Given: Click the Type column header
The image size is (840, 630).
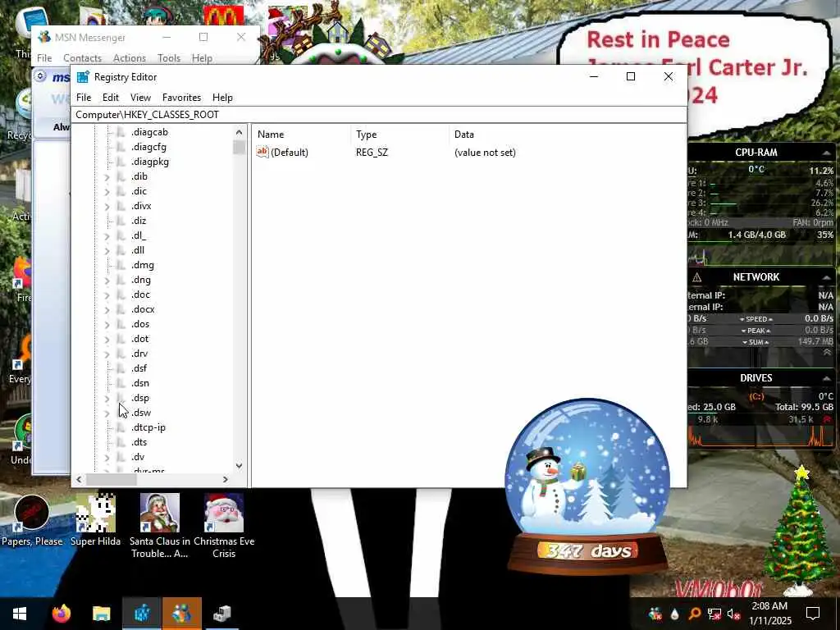Looking at the screenshot, I should pyautogui.click(x=400, y=135).
